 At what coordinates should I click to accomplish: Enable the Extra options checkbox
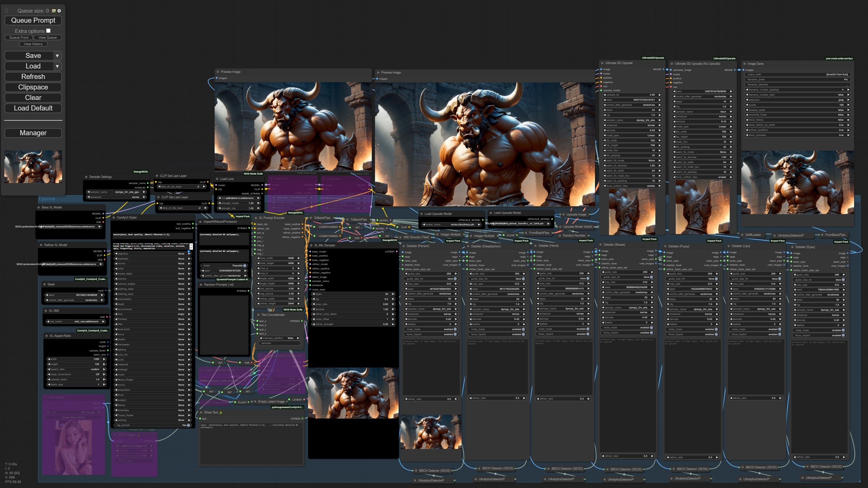click(48, 31)
